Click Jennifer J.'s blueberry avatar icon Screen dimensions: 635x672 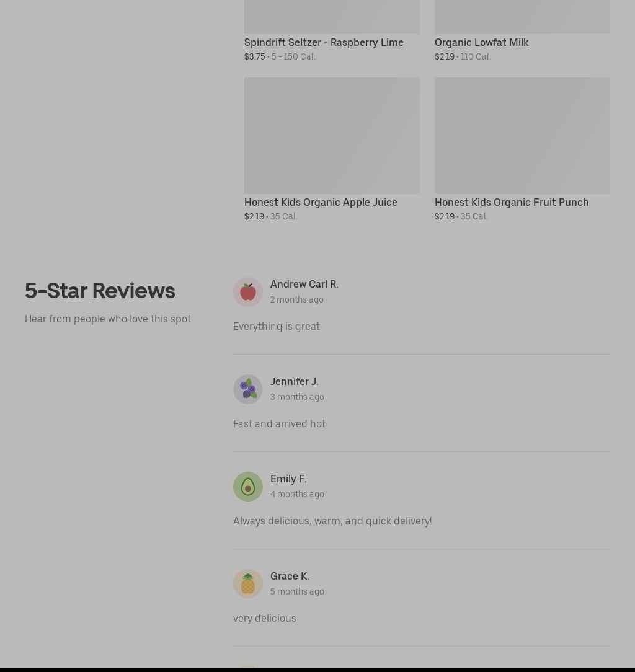click(x=248, y=389)
